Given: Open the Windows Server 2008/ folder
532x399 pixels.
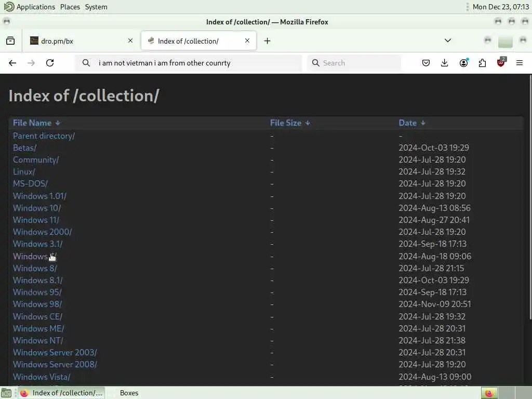Looking at the screenshot, I should pyautogui.click(x=55, y=364).
